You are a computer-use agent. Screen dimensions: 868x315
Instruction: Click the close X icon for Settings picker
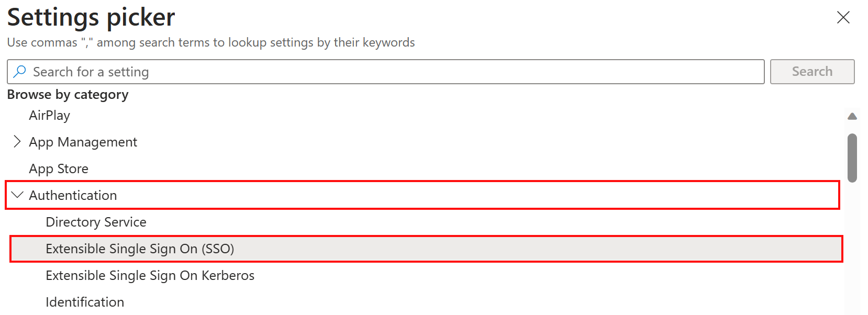coord(843,17)
